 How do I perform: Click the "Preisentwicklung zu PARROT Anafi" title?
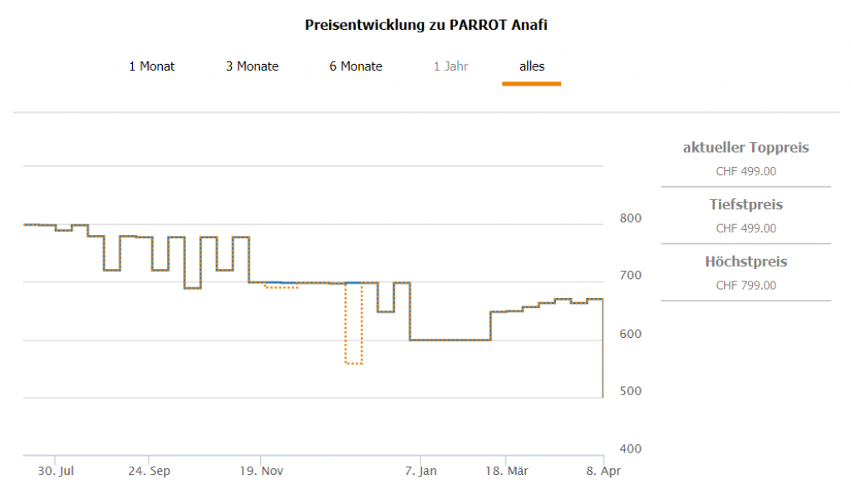click(426, 25)
